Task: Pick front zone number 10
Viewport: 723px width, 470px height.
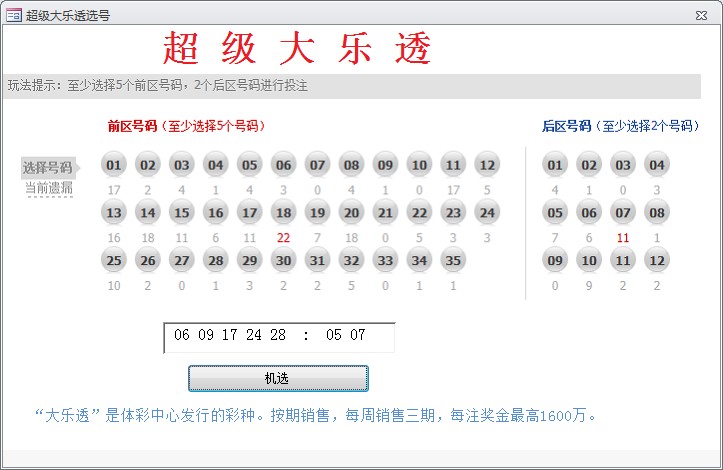Action: pos(419,164)
